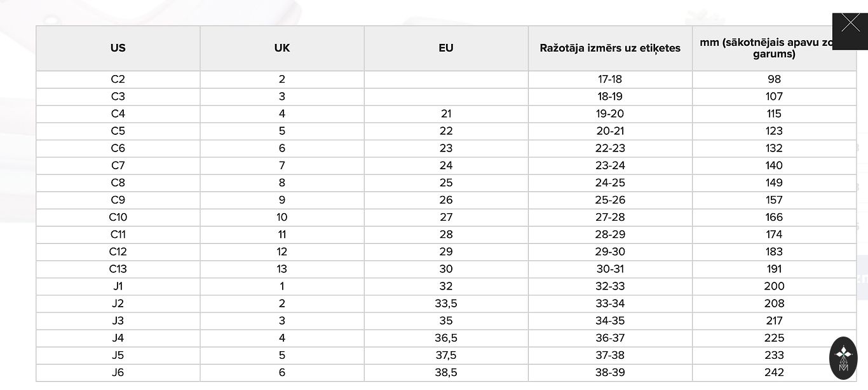The image size is (868, 390).
Task: Click the Ražotāja izmērs uz etiķetes header
Action: click(x=610, y=48)
